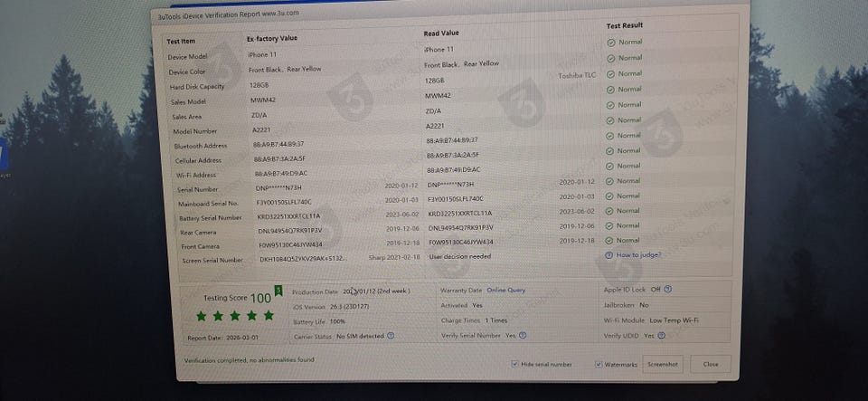This screenshot has width=868, height=401.
Task: Click the Normal check icon for Wi-Fi Address
Action: click(609, 167)
